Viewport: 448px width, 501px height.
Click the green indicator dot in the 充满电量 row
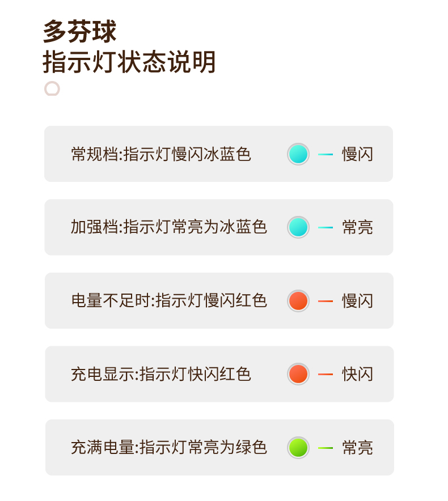pyautogui.click(x=298, y=448)
